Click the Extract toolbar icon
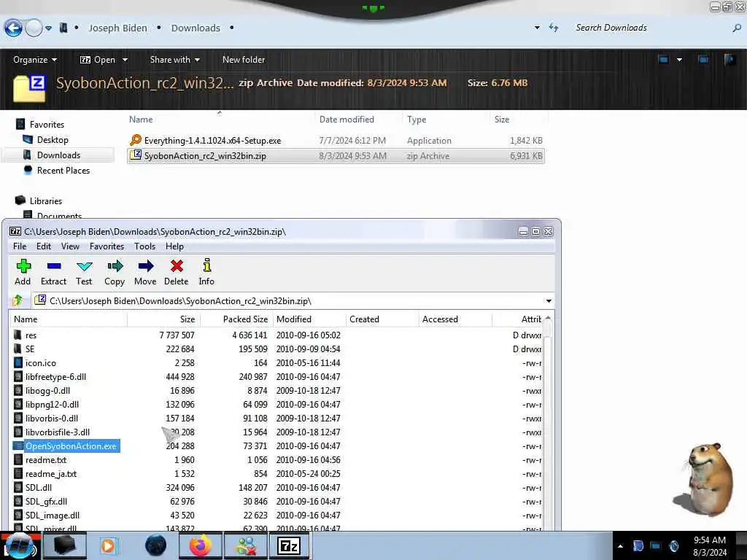 (53, 272)
